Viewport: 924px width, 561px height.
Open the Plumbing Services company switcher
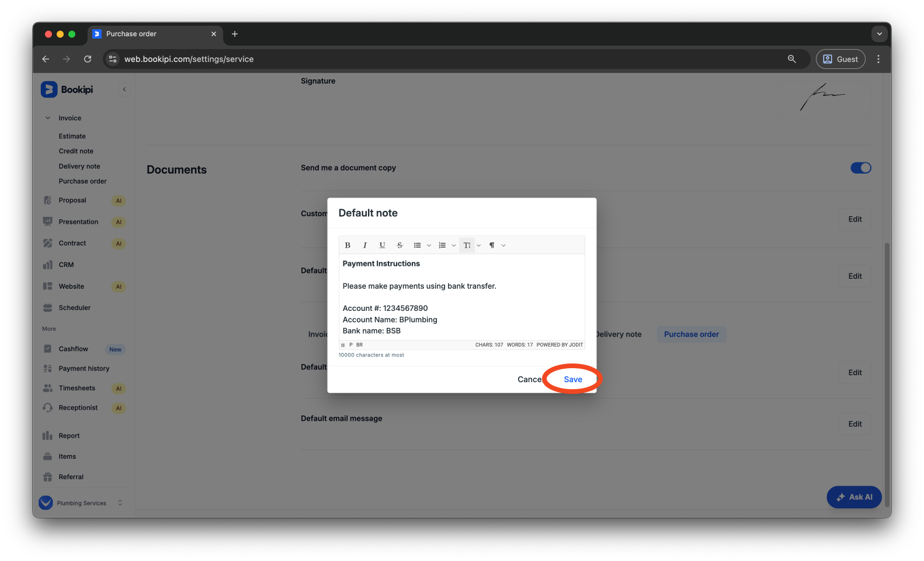pos(81,503)
